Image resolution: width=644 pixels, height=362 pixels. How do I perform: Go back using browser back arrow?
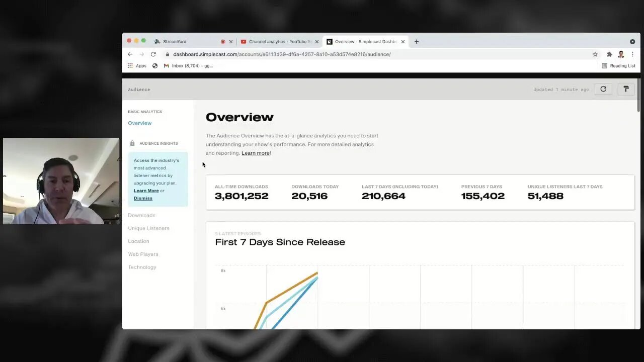[130, 54]
